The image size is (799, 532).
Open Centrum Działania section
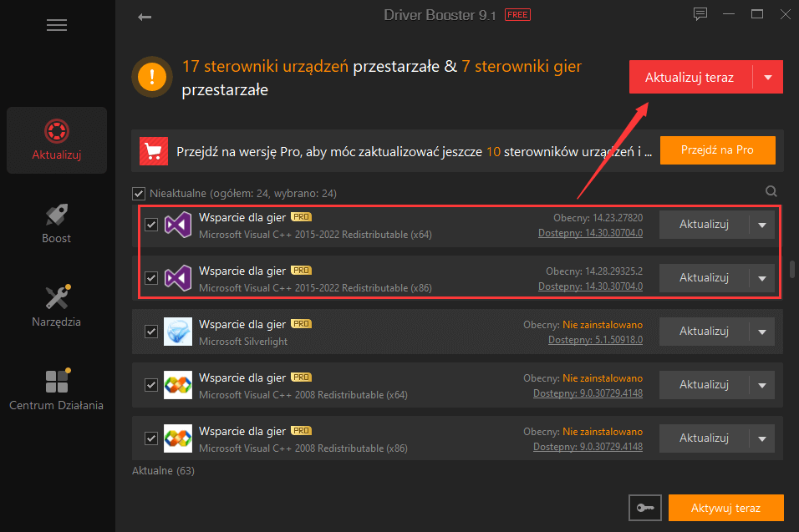[57, 391]
